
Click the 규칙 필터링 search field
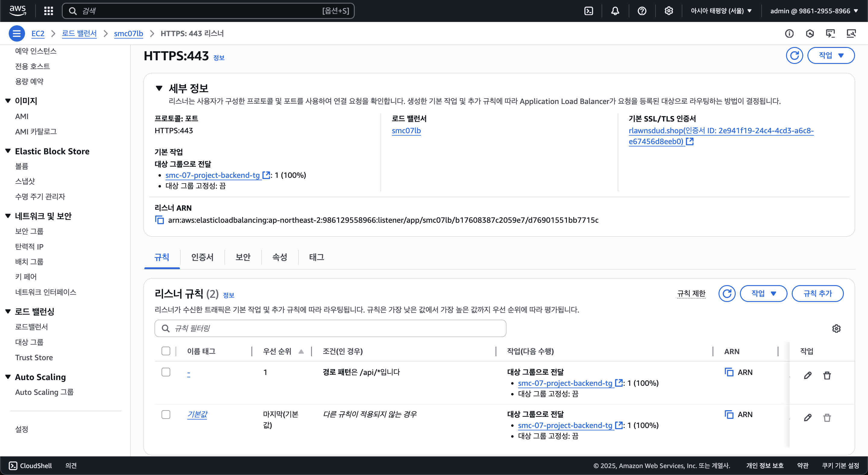330,329
